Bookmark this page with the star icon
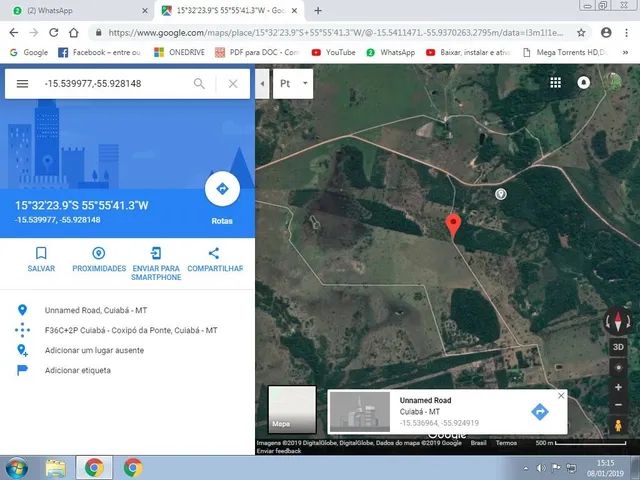The image size is (640, 480). pos(581,33)
